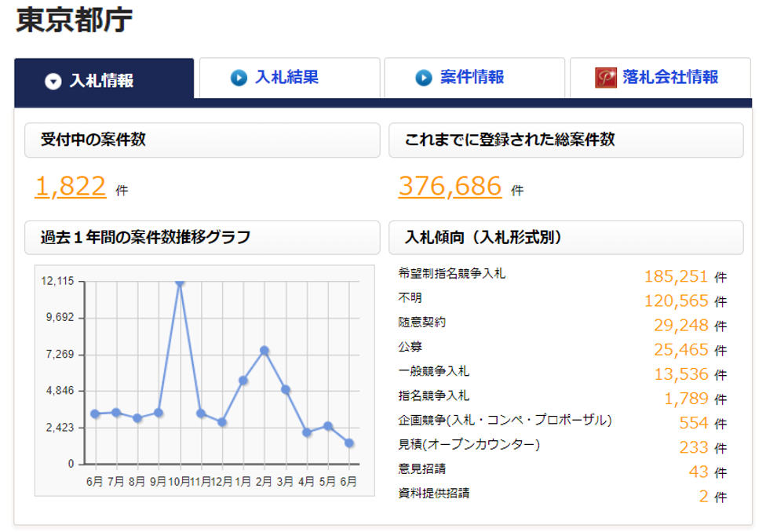Click the 入札傾向(入札形式別) header
The image size is (766, 532).
tap(566, 238)
